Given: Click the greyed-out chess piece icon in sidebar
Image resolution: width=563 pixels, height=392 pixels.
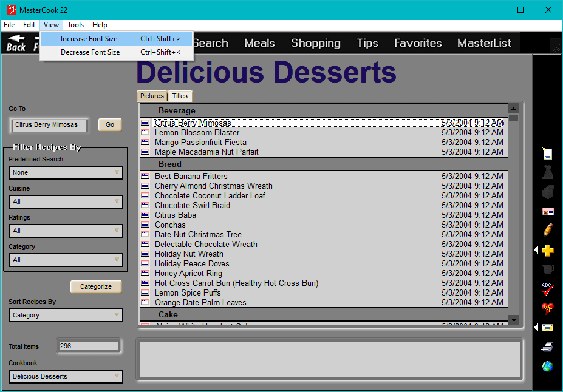Looking at the screenshot, I should (548, 172).
